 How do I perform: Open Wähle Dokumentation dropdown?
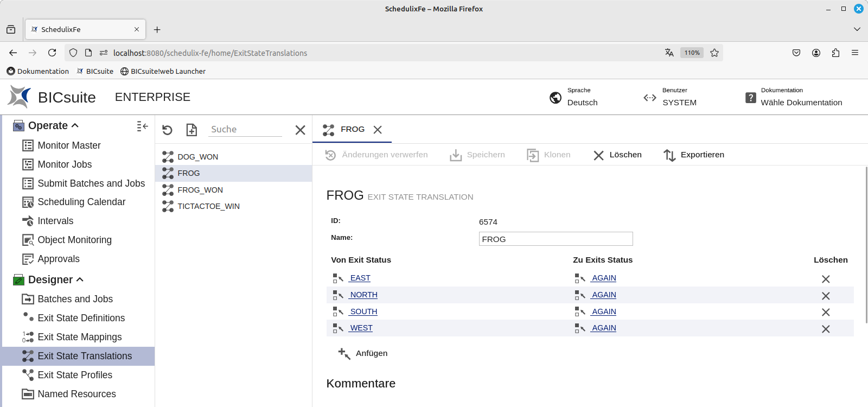pos(794,97)
